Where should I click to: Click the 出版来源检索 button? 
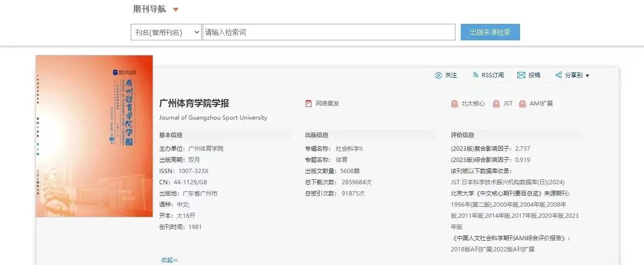tap(490, 33)
